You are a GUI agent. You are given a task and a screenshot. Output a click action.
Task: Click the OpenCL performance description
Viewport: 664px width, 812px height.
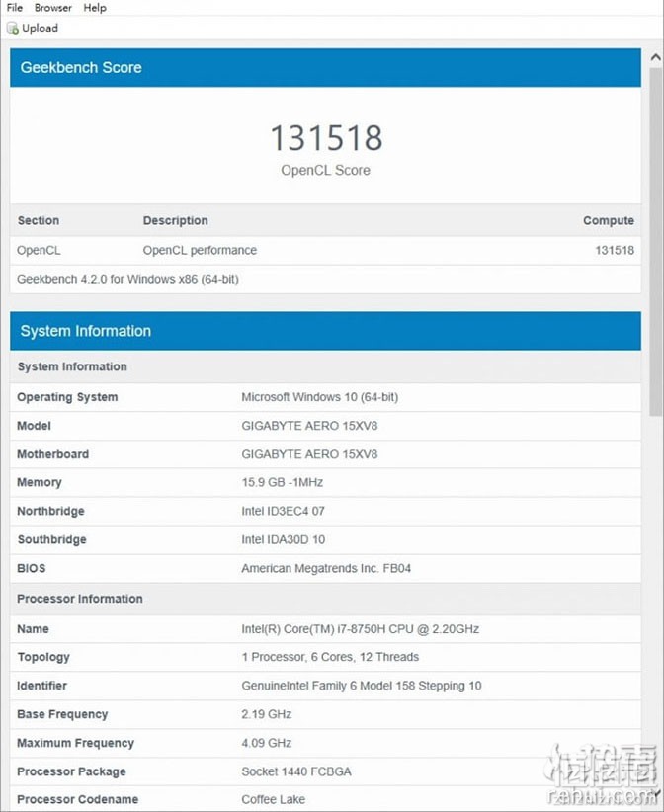click(200, 251)
